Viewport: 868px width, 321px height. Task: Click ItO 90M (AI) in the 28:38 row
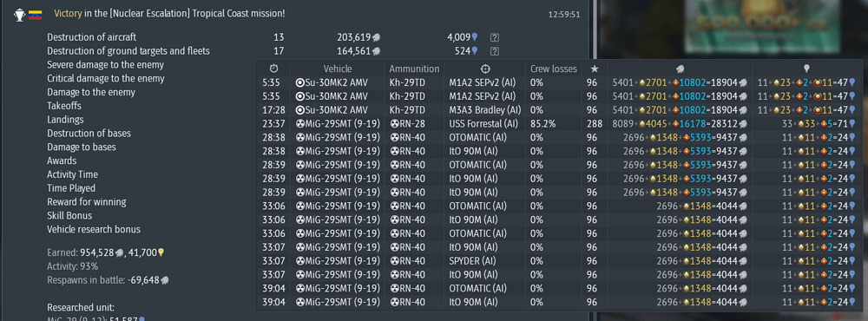(x=473, y=151)
